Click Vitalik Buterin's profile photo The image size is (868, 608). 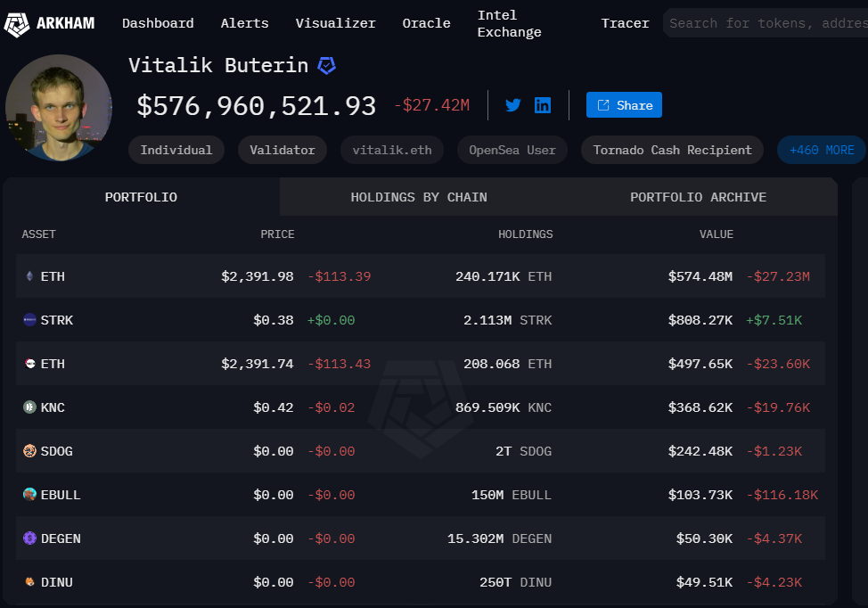[59, 107]
